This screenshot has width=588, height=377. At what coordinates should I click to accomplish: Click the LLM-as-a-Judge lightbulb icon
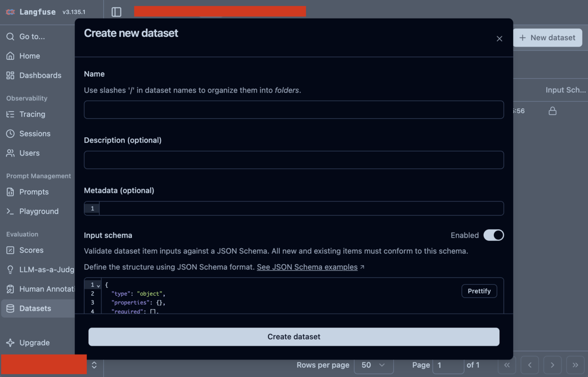10,270
